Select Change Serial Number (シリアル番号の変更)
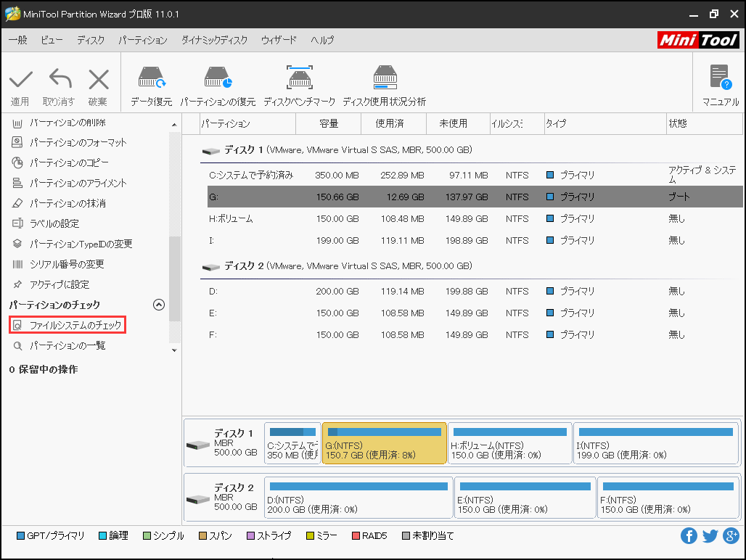 [57, 264]
